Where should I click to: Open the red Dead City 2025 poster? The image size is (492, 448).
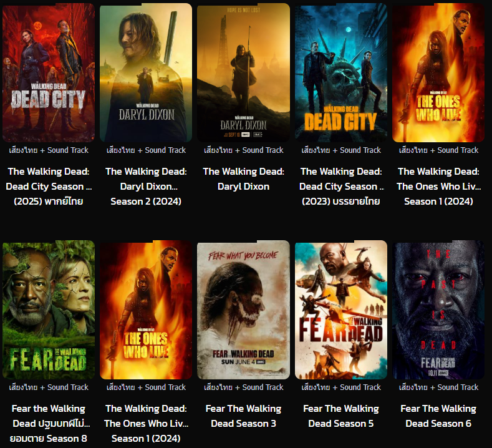(x=49, y=72)
